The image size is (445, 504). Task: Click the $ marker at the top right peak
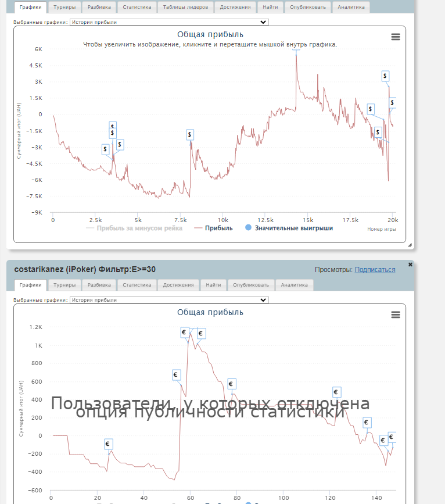pyautogui.click(x=385, y=76)
